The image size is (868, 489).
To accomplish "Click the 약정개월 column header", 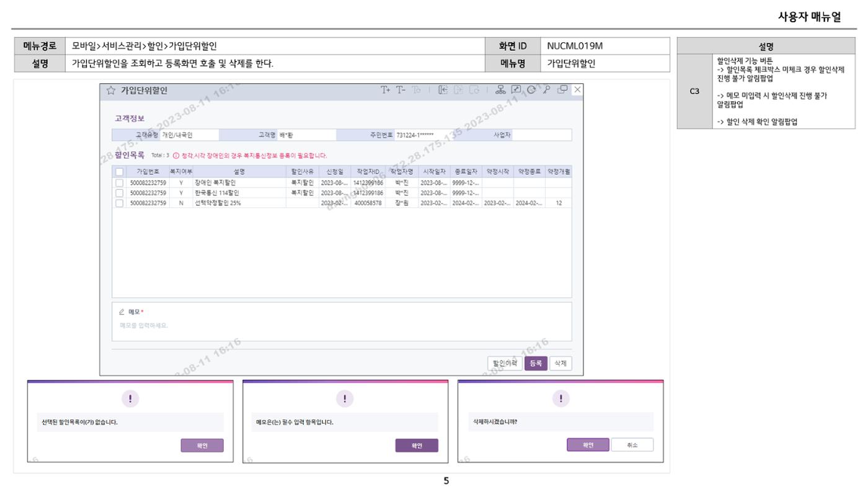I will point(559,171).
